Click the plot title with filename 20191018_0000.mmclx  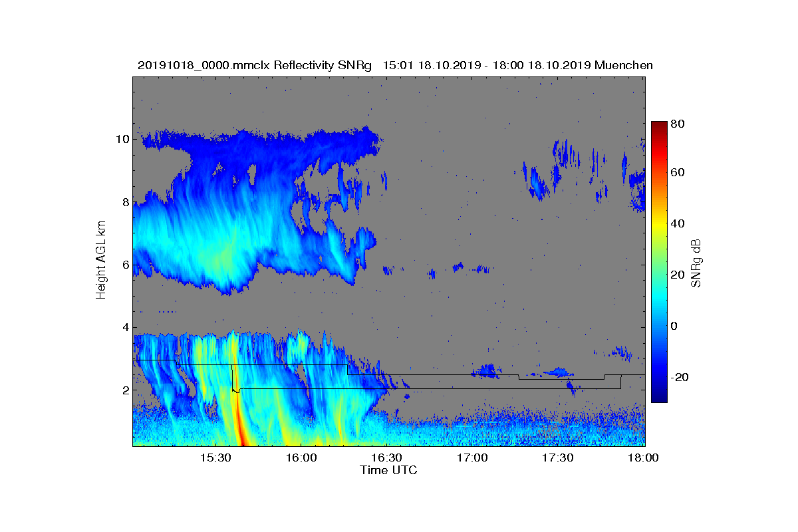pos(395,65)
